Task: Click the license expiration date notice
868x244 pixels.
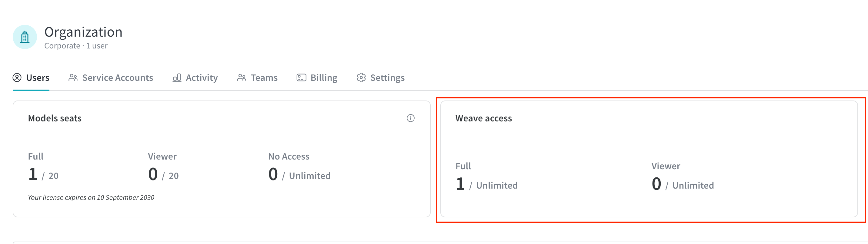Action: pos(91,198)
